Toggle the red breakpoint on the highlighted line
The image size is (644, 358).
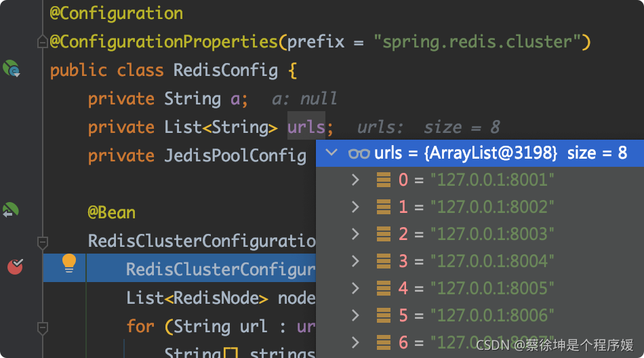(15, 266)
